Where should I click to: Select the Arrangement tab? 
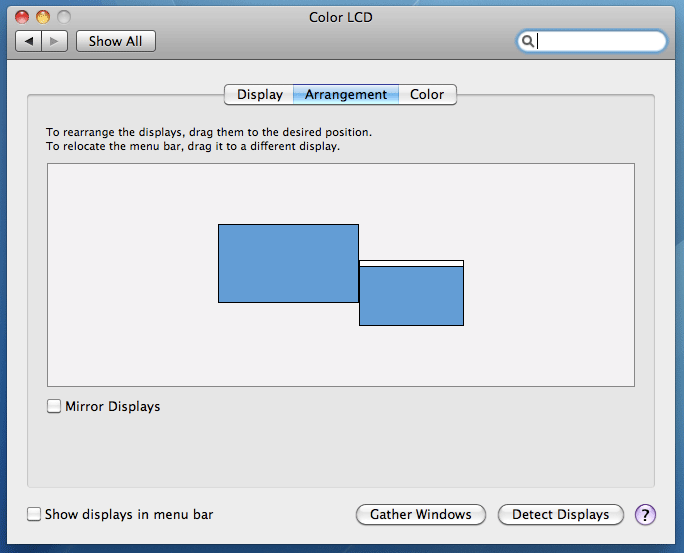(x=346, y=95)
